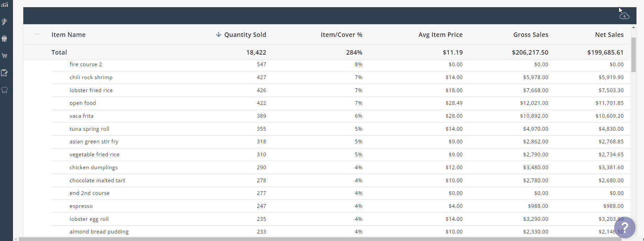Download report via cloud download icon
This screenshot has height=241, width=644.
pyautogui.click(x=624, y=16)
